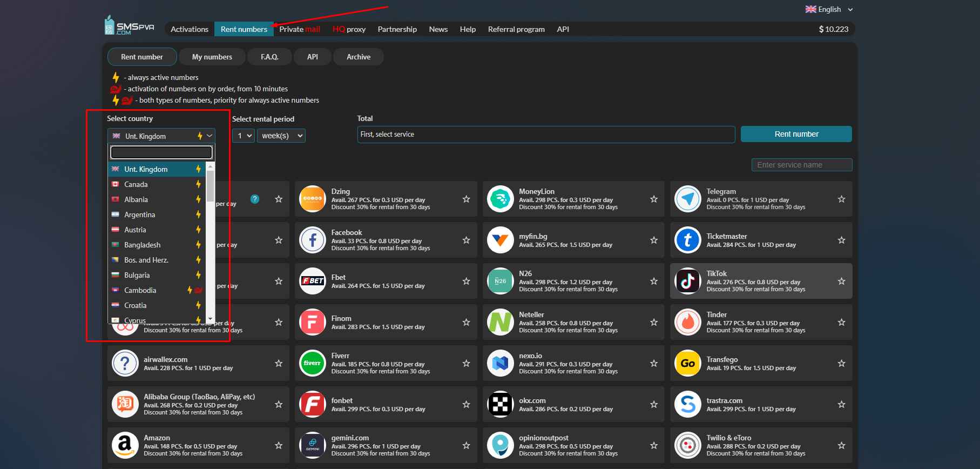Open the Dzing service icon
Screen dimensions: 980x469
pyautogui.click(x=313, y=199)
